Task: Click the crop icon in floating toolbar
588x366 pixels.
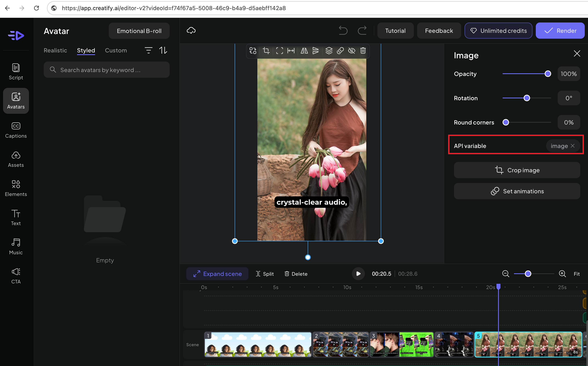Action: (x=266, y=51)
